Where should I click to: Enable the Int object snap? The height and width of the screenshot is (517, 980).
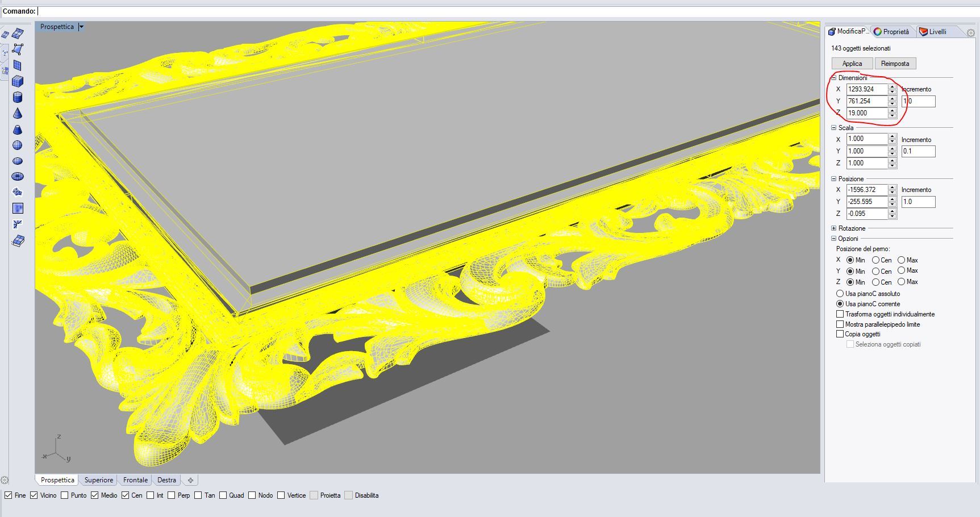[x=151, y=495]
